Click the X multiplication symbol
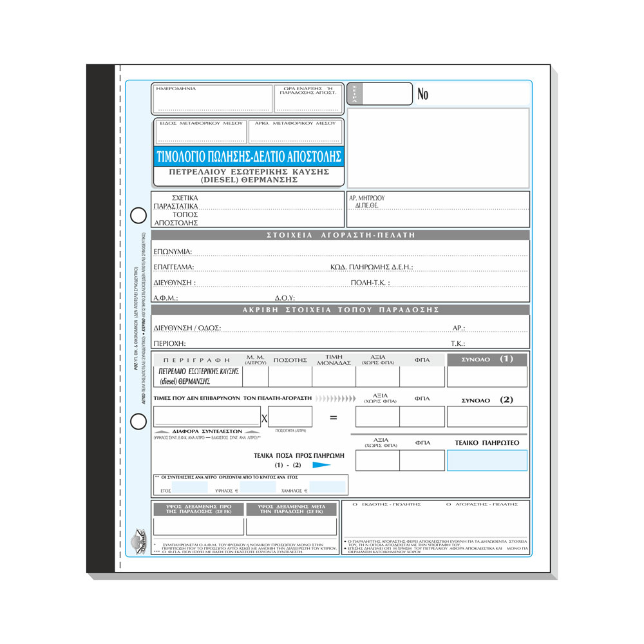 tap(264, 419)
